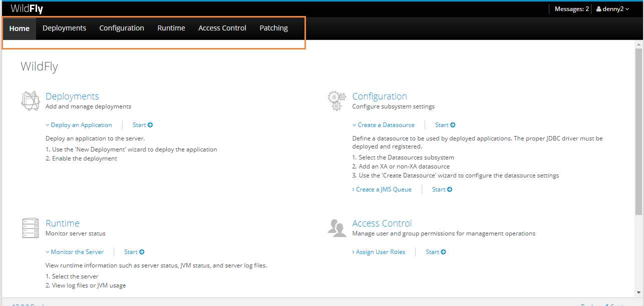Click the WildFly logo in header
644x306 pixels.
tap(27, 9)
